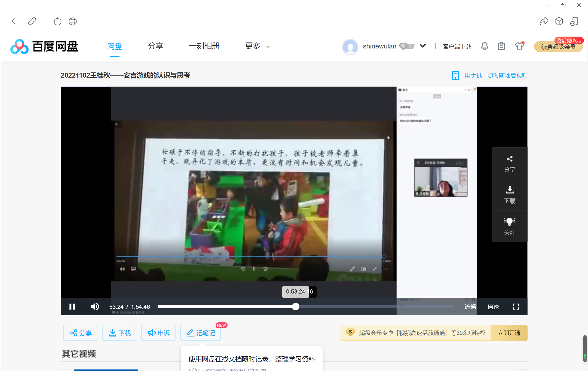The image size is (588, 373).
Task: Click 立即开通 membership button
Action: click(x=509, y=333)
